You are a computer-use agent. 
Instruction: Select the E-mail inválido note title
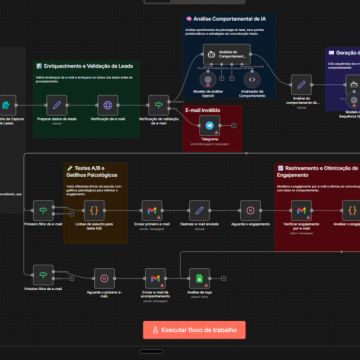[203, 110]
